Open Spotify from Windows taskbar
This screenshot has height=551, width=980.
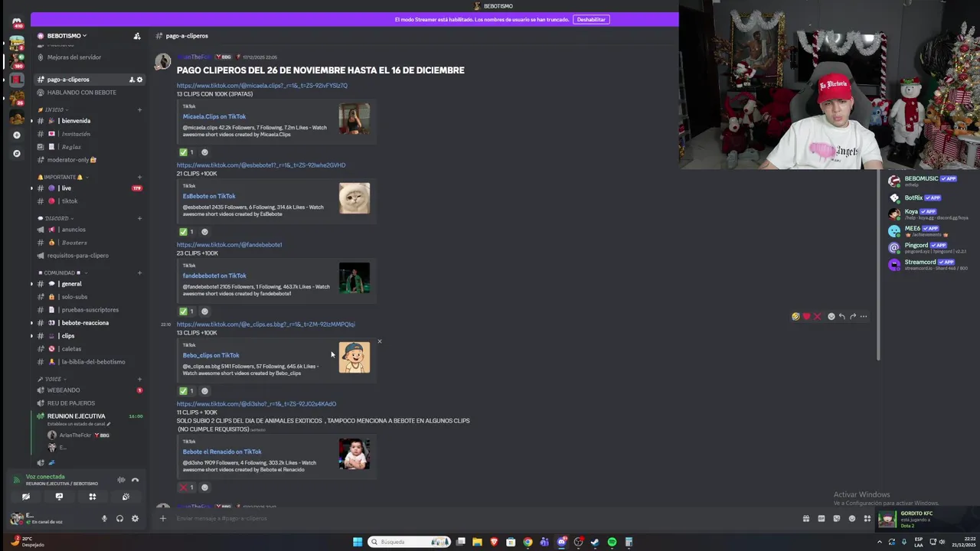coord(612,542)
